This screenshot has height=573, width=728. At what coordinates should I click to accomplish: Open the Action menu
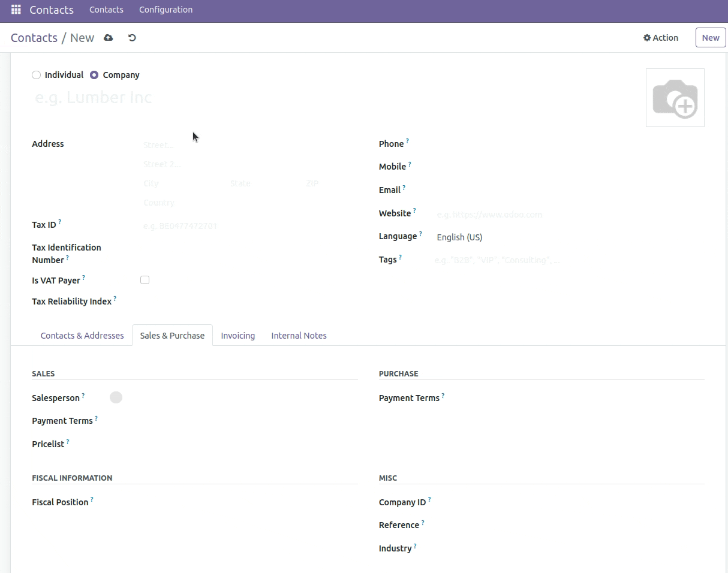pos(660,38)
